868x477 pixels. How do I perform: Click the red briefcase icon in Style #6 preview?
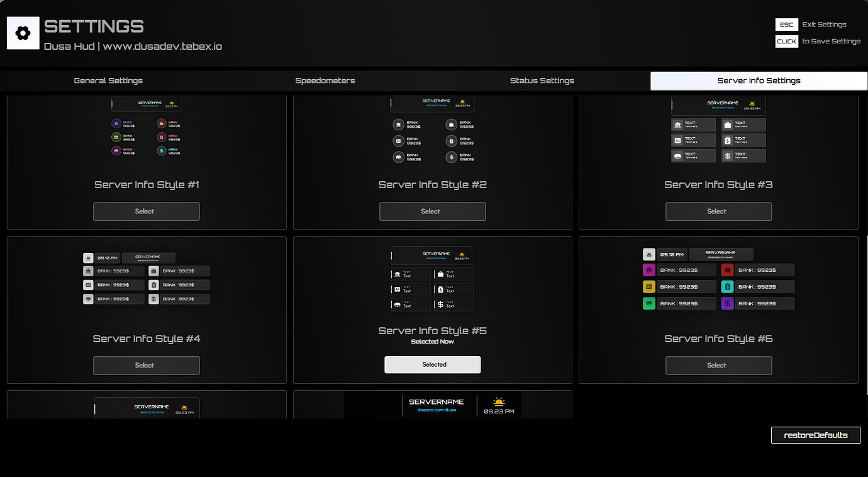[727, 270]
